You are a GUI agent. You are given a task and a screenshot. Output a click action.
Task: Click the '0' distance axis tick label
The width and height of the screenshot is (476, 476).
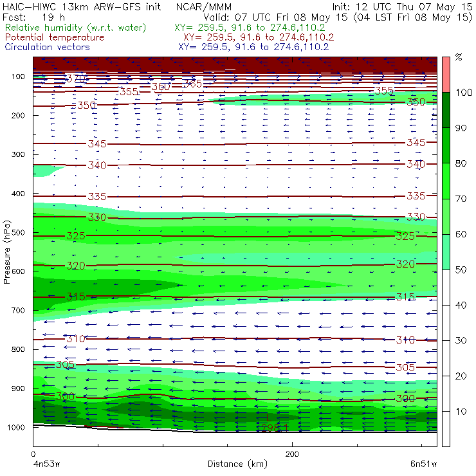pyautogui.click(x=33, y=454)
